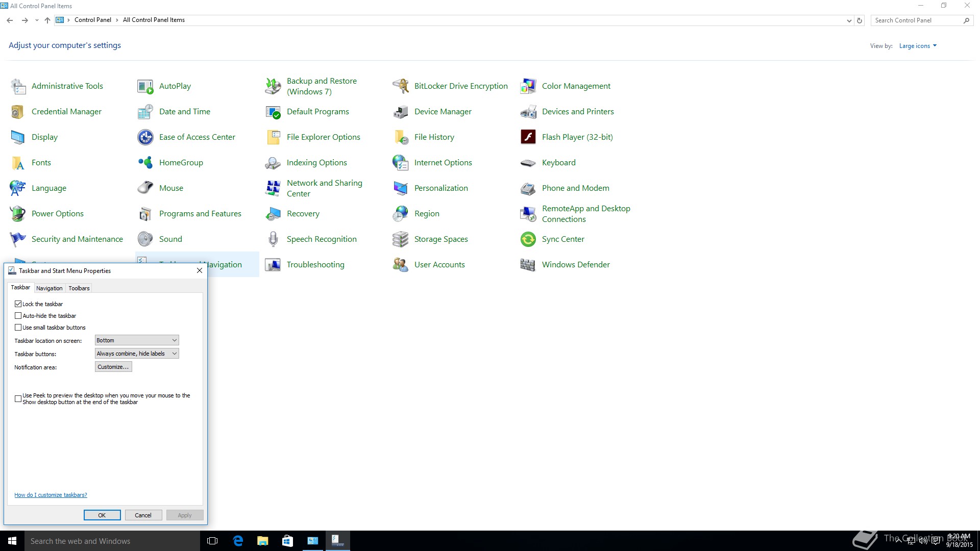Open View by Large icons dropdown
Screen dimensions: 980x551
[918, 46]
